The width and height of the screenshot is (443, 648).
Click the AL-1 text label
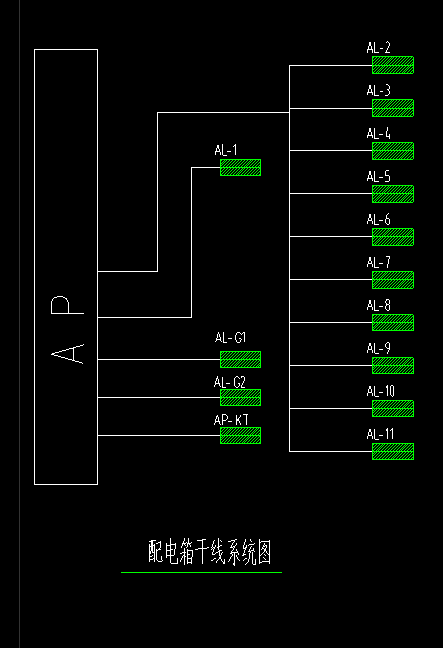226,150
